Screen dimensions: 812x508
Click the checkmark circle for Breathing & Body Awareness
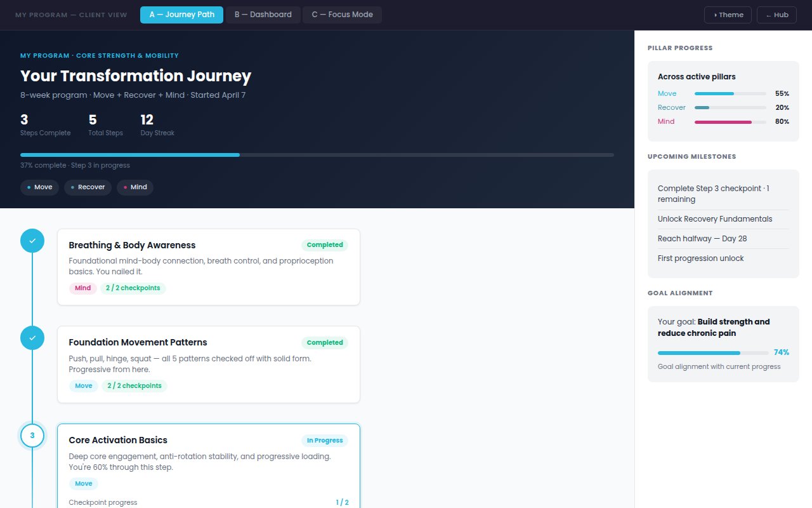(32, 241)
